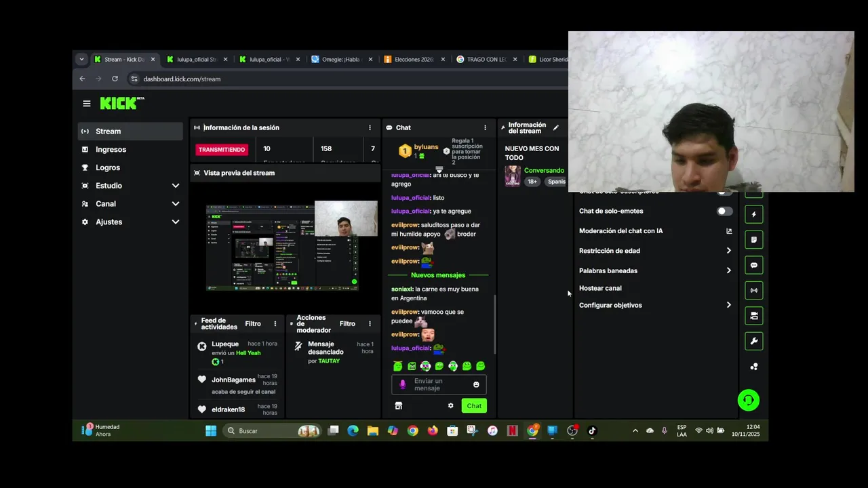The image size is (868, 488).
Task: Open chat settings gear icon
Action: click(450, 406)
